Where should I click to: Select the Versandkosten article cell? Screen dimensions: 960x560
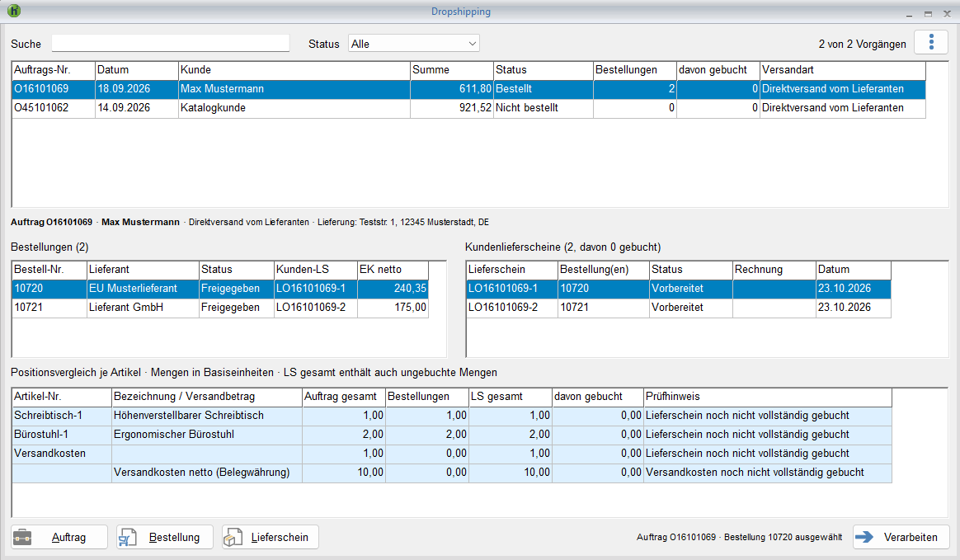coord(62,454)
